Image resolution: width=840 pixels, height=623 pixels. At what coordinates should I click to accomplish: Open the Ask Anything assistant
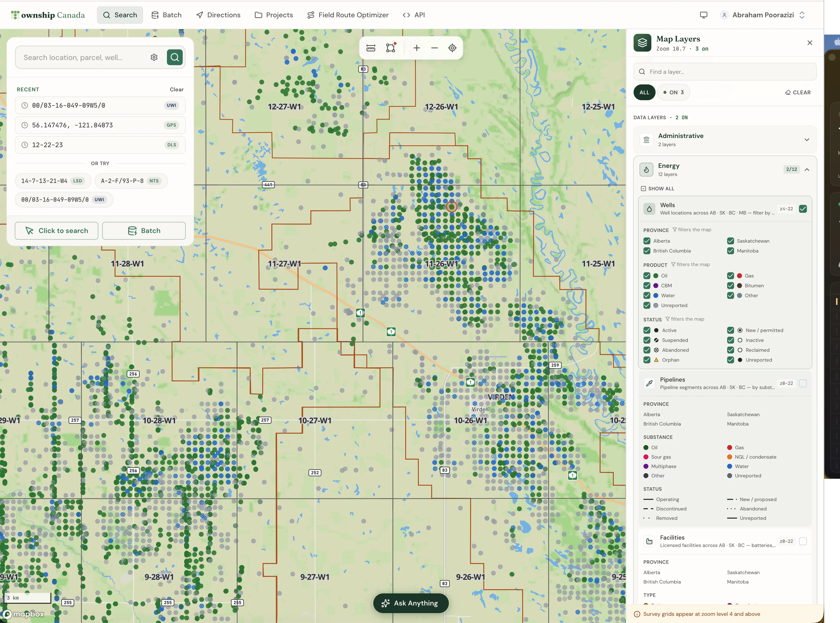(411, 603)
